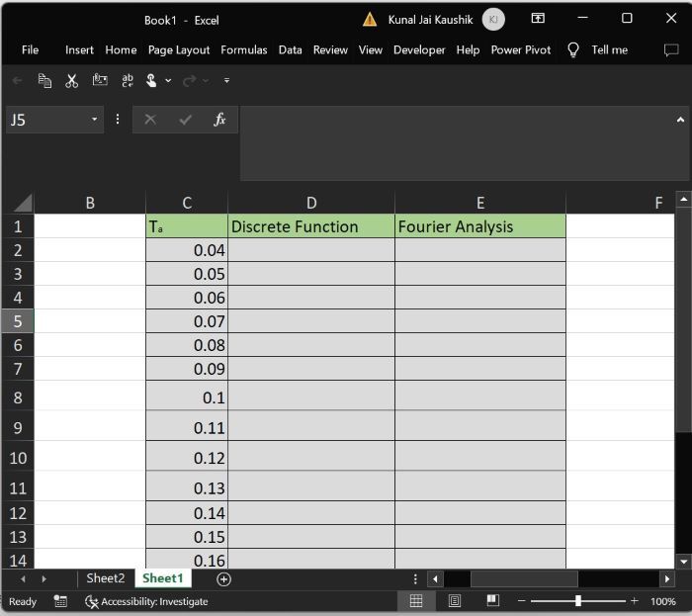Open the comments speech bubble icon

671,49
